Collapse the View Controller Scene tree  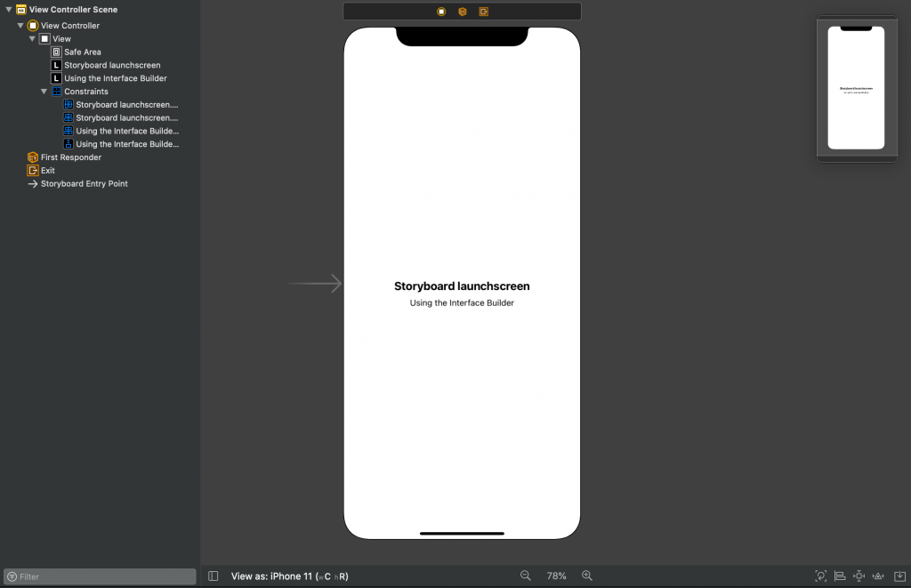(8, 10)
